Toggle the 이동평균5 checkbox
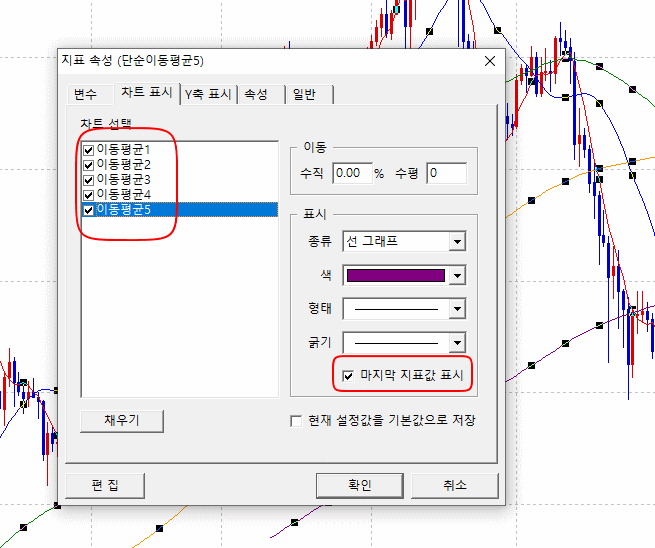 coord(89,209)
